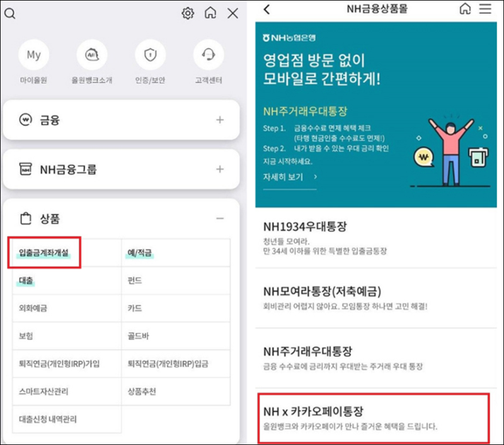The image size is (504, 445).
Task: Open the NH모여라통장(저축예금) product
Action: 376,298
